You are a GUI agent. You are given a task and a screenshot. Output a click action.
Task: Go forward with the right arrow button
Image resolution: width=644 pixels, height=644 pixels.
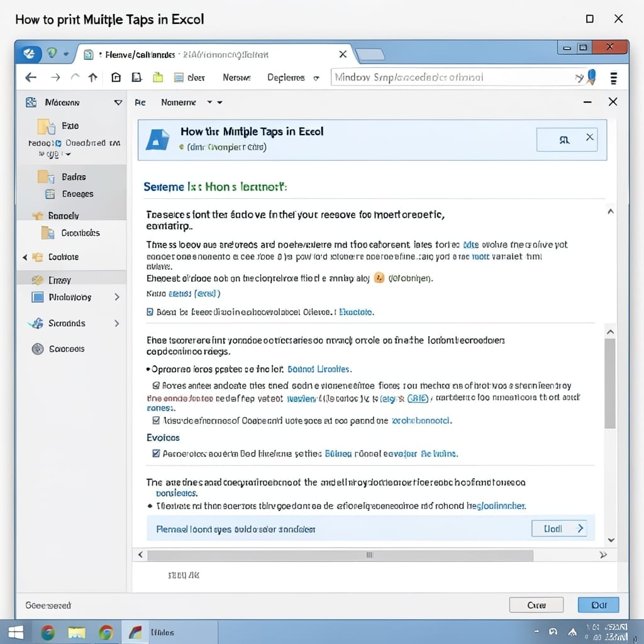(55, 77)
